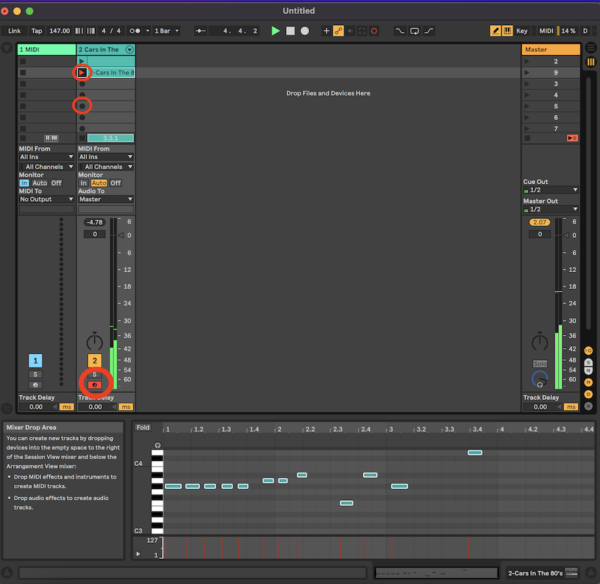Viewport: 600px width, 584px height.
Task: Open track 2 MIDI From All Ins dropdown
Action: pyautogui.click(x=106, y=157)
